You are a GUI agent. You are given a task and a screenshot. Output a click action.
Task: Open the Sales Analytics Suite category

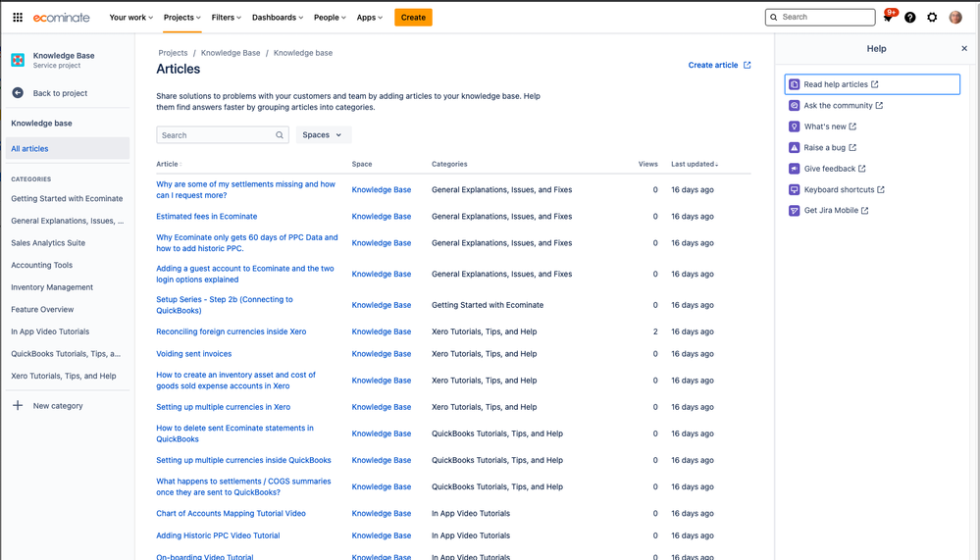[x=48, y=243]
